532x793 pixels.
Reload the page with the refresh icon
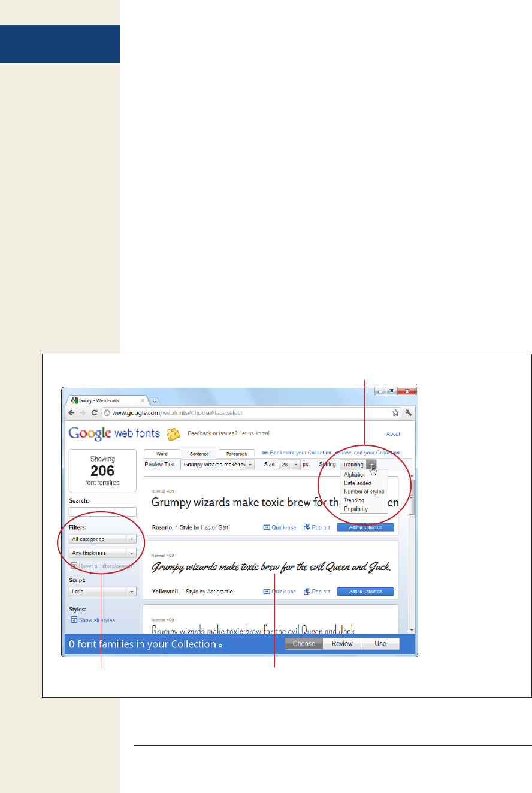[x=95, y=412]
